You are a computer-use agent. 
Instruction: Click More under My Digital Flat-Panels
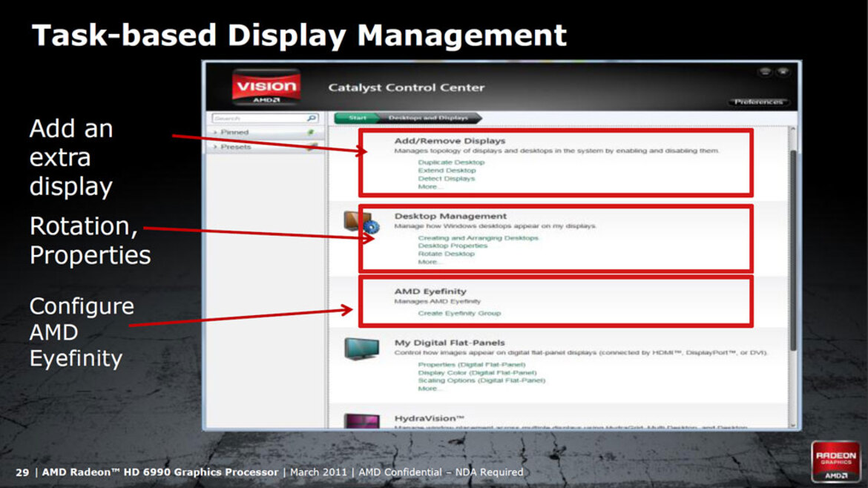(x=430, y=389)
